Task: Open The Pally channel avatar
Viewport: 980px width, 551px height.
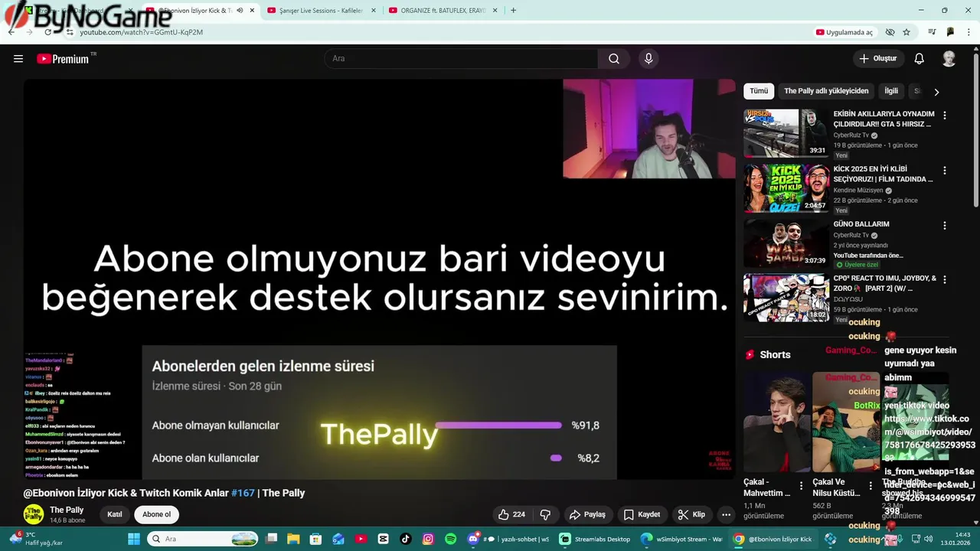Action: pos(33,514)
